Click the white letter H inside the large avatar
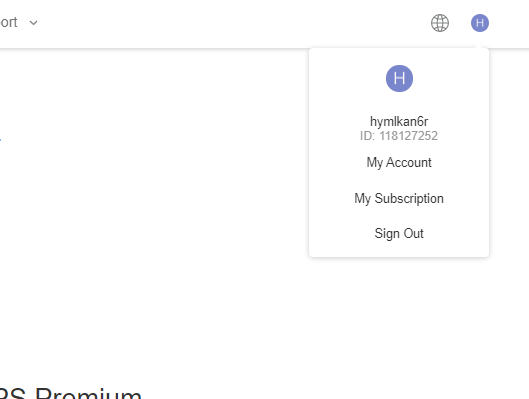The width and height of the screenshot is (529, 399). (x=399, y=78)
